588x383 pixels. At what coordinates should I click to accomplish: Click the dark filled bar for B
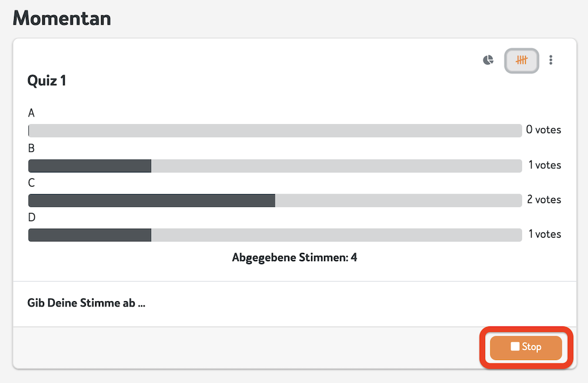tap(90, 166)
